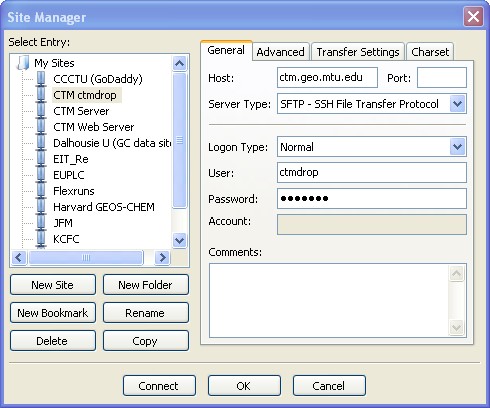Create a New Site
Screen dimensions: 490x408
53,285
